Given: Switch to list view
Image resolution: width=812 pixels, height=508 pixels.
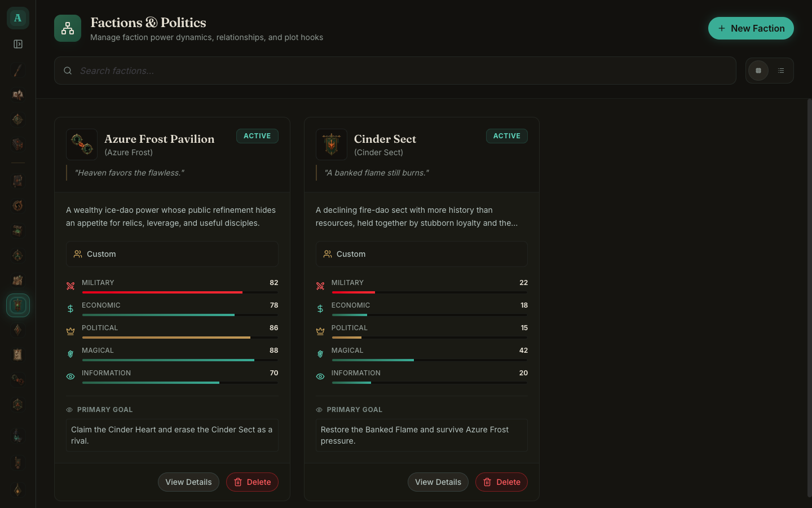Looking at the screenshot, I should pos(781,71).
